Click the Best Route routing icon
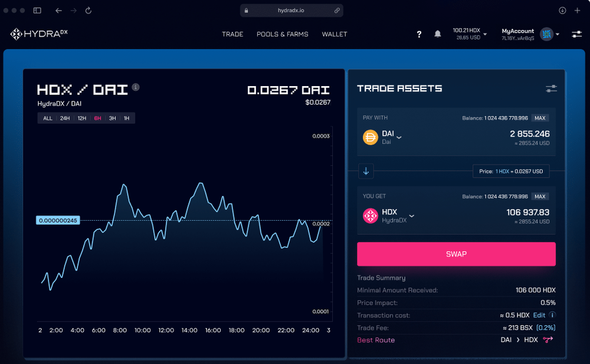 (x=548, y=340)
